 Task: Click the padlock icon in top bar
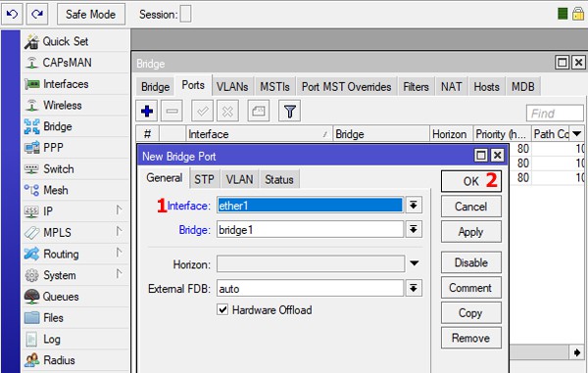click(x=578, y=14)
